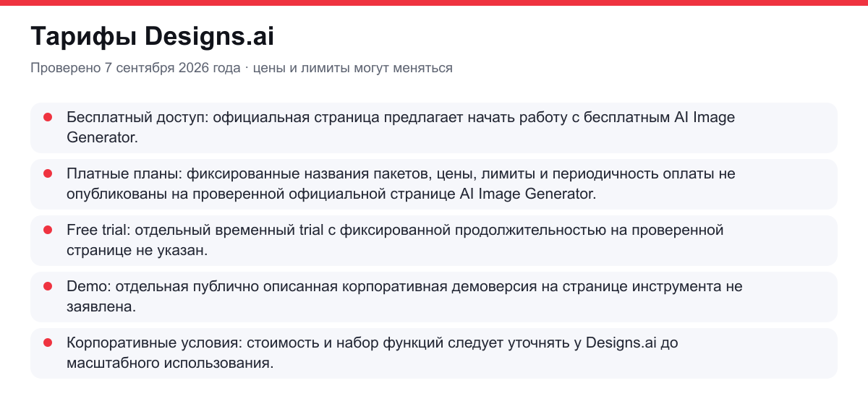Click the red bullet beside "Бесплатный доступ"
Screen dimensions: 868x409
click(48, 117)
